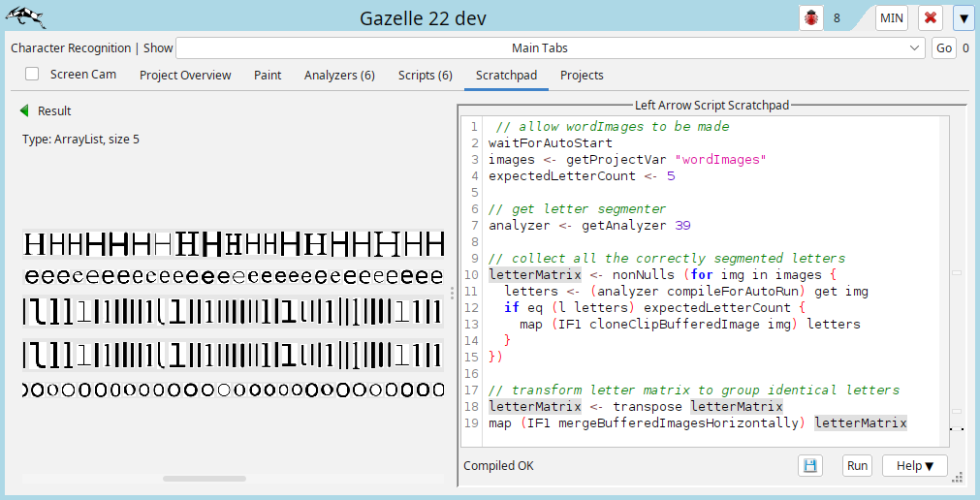Viewport: 980px width, 500px height.
Task: Click the row of H letter images
Action: 233,243
